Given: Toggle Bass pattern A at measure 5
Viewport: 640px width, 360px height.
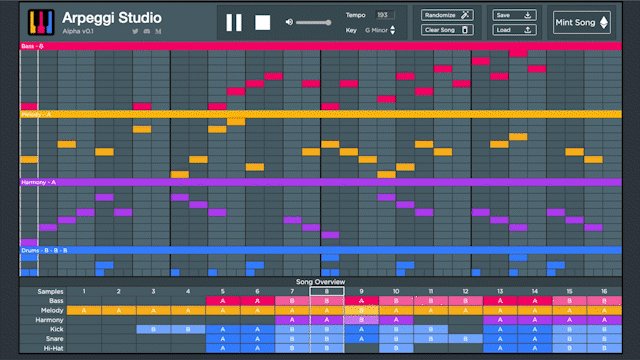Looking at the screenshot, I should coord(223,301).
